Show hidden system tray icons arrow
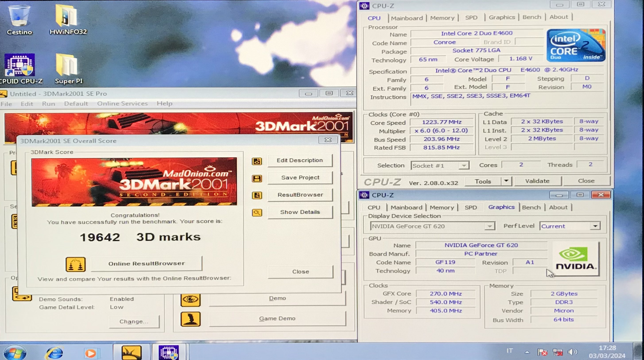This screenshot has width=644, height=360. tap(527, 352)
